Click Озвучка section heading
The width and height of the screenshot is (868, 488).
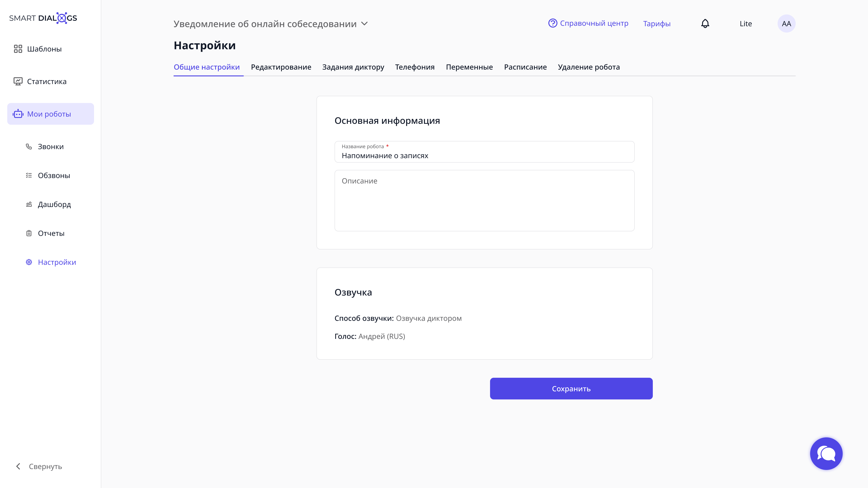pos(353,292)
